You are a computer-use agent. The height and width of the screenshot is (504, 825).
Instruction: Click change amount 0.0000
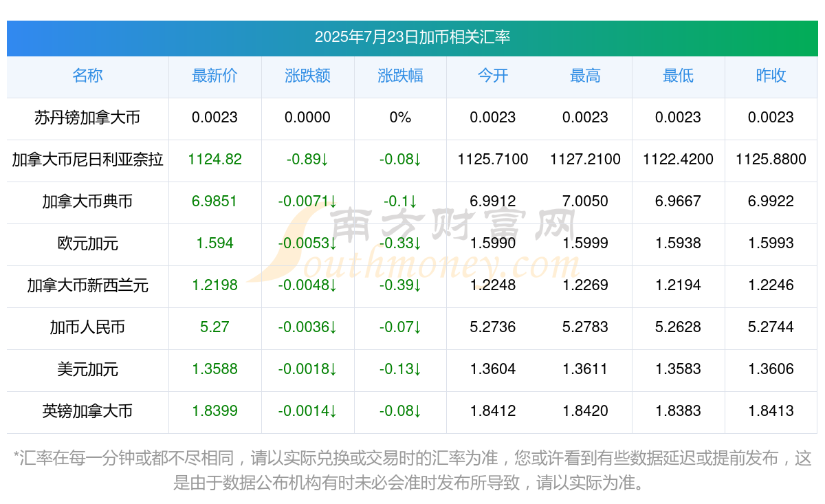307,118
